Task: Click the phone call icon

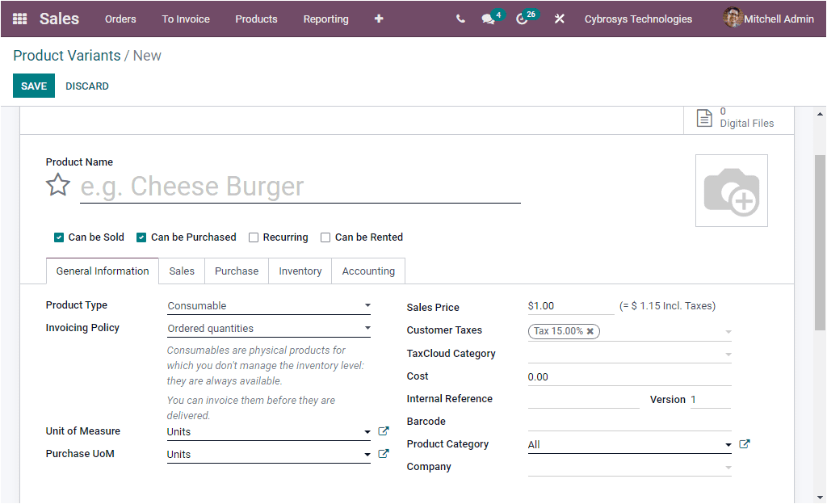Action: 460,19
